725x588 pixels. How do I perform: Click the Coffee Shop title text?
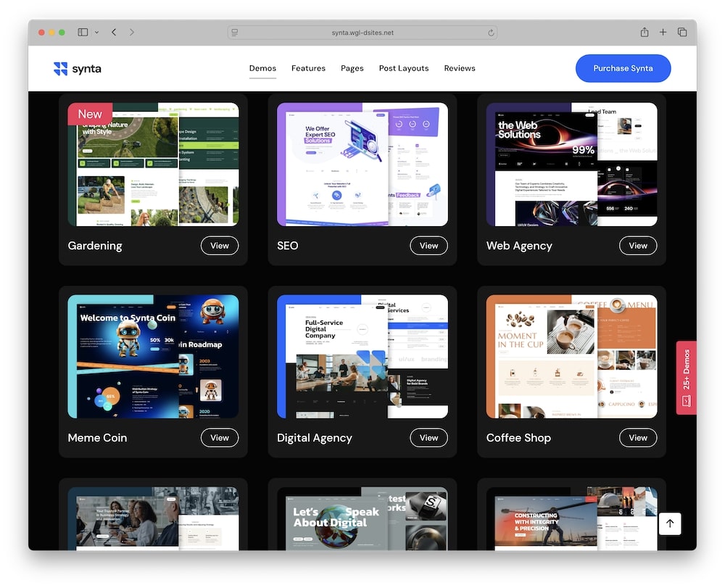(x=518, y=438)
